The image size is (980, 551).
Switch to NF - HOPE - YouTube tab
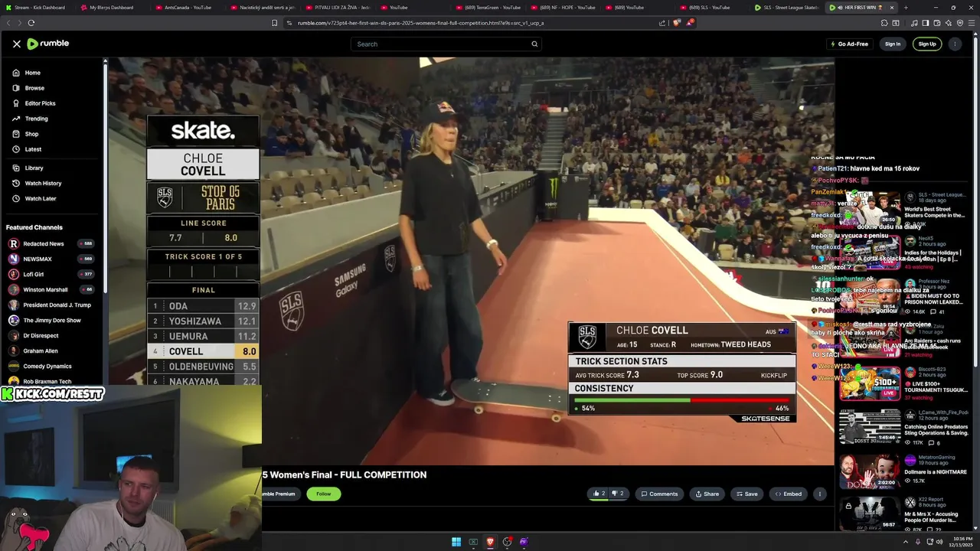[x=567, y=8]
